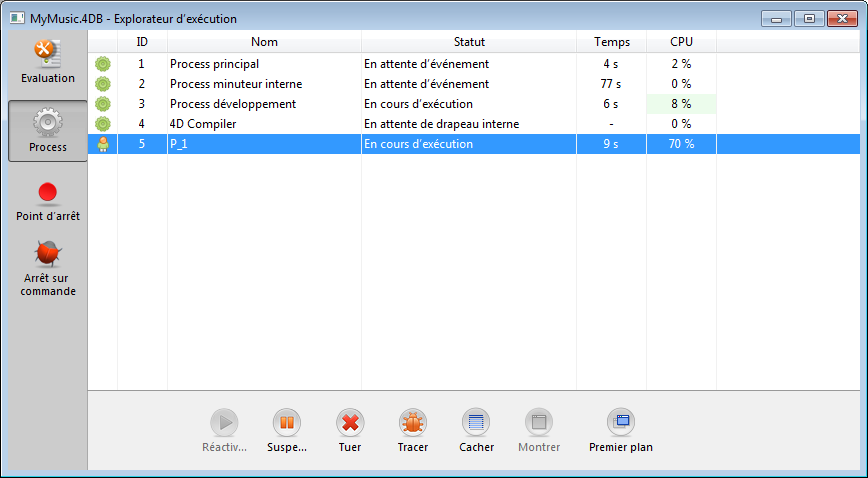Sort by the ID column header
Image resolution: width=868 pixels, height=478 pixels.
(x=142, y=42)
